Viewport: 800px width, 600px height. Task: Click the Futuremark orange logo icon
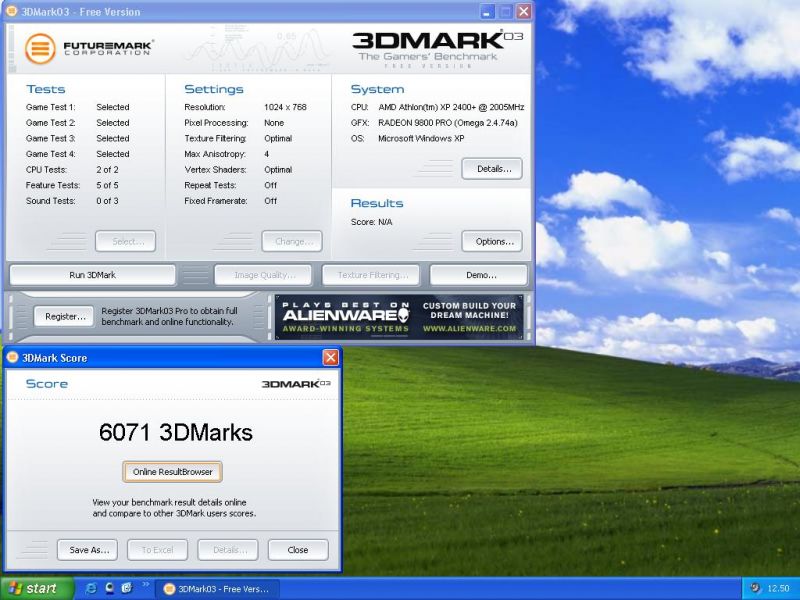(40, 49)
